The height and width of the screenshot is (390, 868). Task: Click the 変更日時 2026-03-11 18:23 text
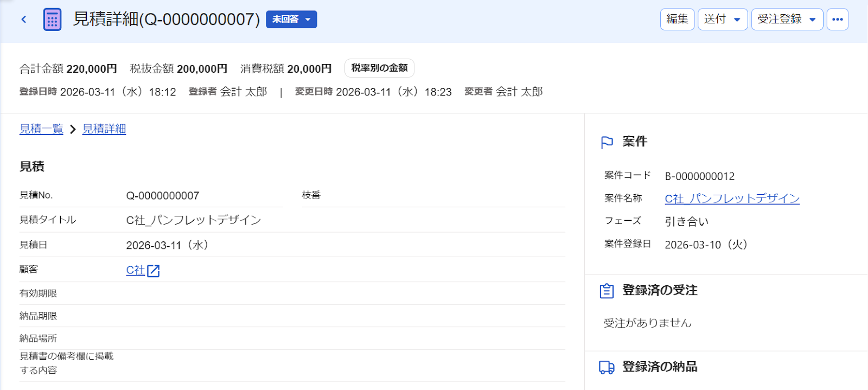click(373, 92)
